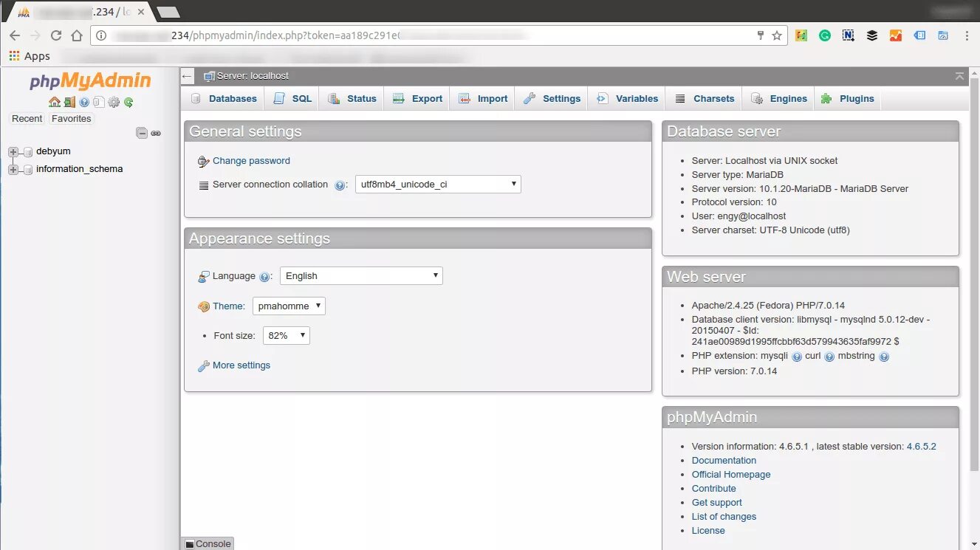Click the browser reload button
This screenshot has height=550, width=980.
coord(56,35)
